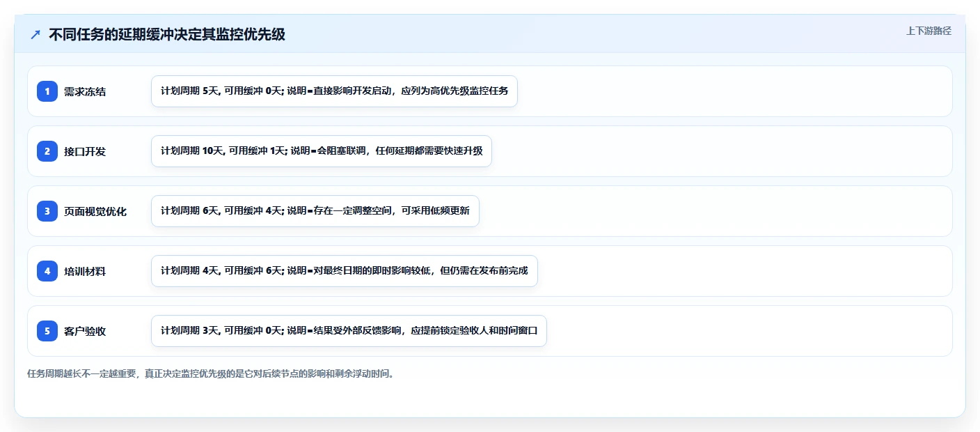Click the arrow icon beside the card title

[35, 35]
